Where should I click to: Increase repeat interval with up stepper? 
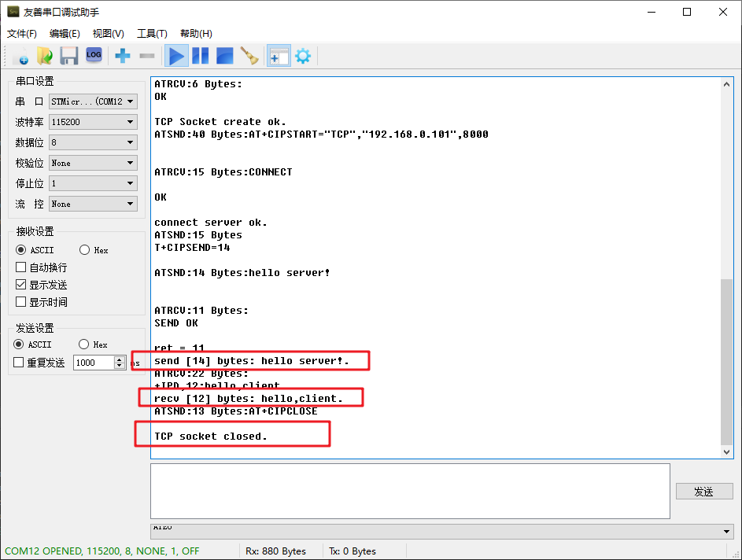coord(120,359)
